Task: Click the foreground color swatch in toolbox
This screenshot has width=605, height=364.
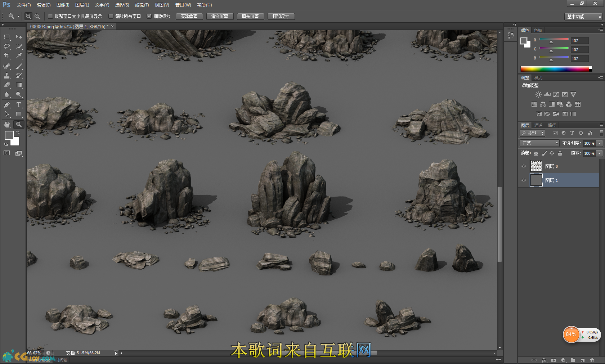Action: [x=9, y=135]
